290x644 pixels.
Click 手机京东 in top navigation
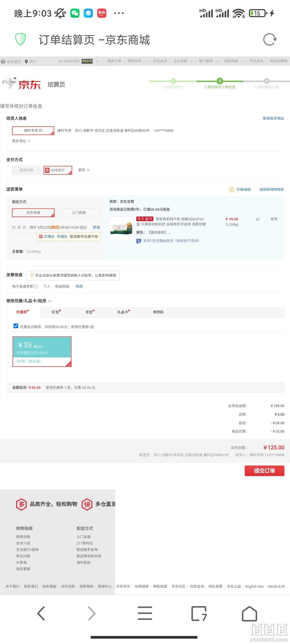[x=256, y=61]
